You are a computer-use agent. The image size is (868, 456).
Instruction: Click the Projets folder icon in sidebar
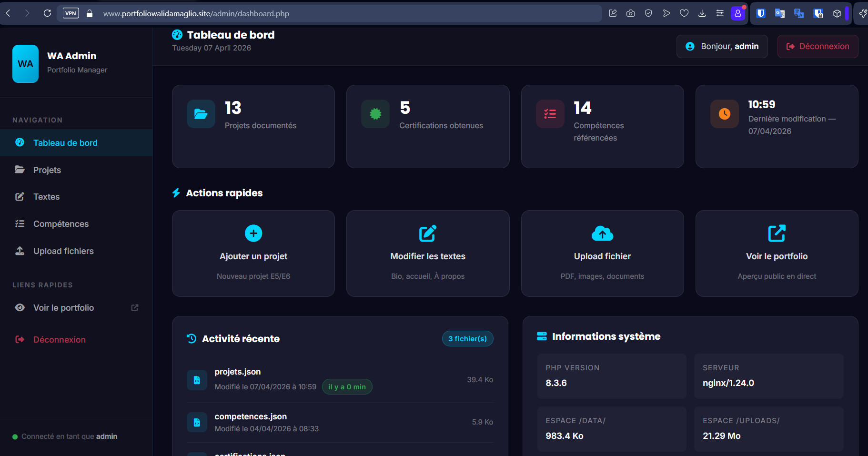[x=20, y=170]
